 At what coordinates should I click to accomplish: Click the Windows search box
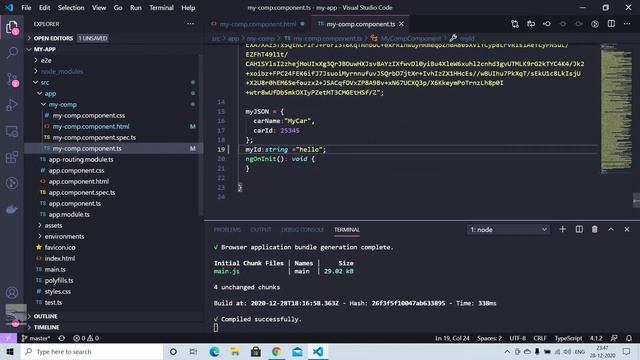point(92,351)
